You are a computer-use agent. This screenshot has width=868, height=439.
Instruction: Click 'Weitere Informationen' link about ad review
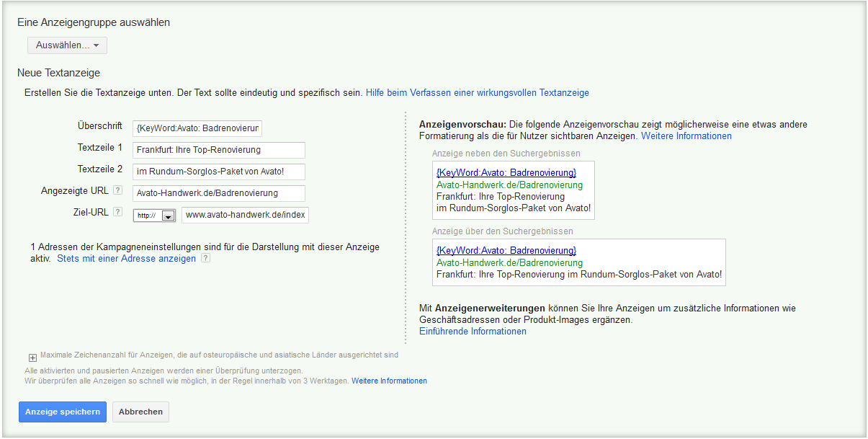point(389,381)
